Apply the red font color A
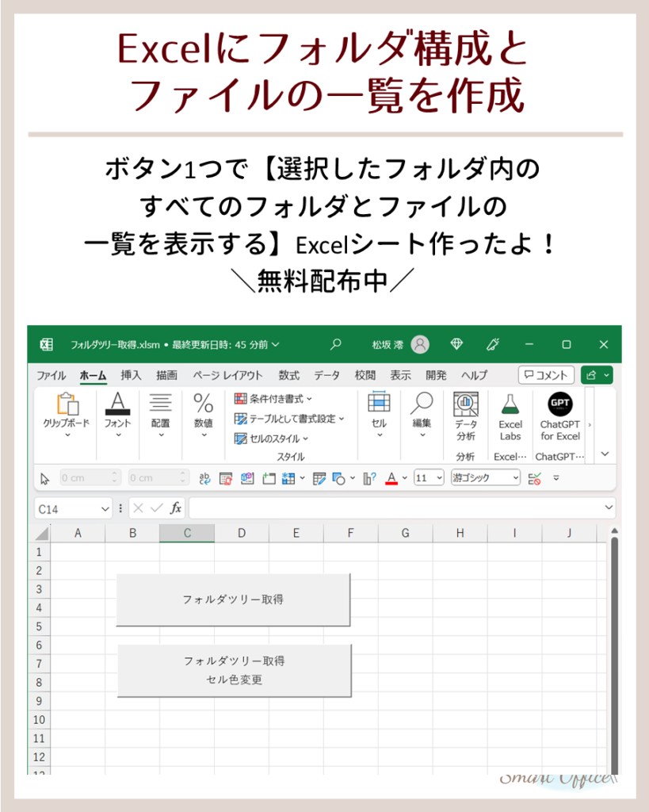649x812 pixels. (391, 478)
